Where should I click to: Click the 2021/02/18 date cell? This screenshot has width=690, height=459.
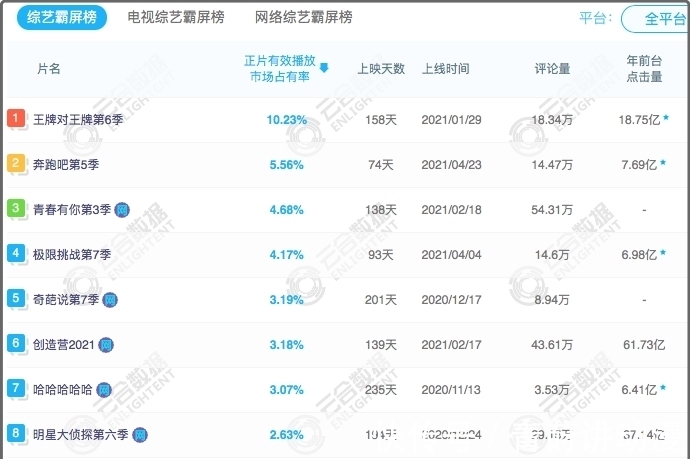coord(451,210)
